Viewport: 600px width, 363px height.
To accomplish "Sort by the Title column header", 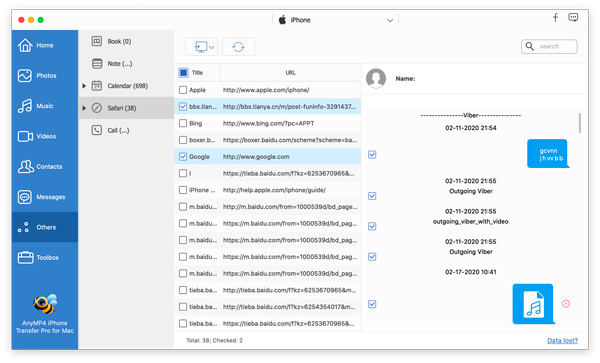I will 197,73.
